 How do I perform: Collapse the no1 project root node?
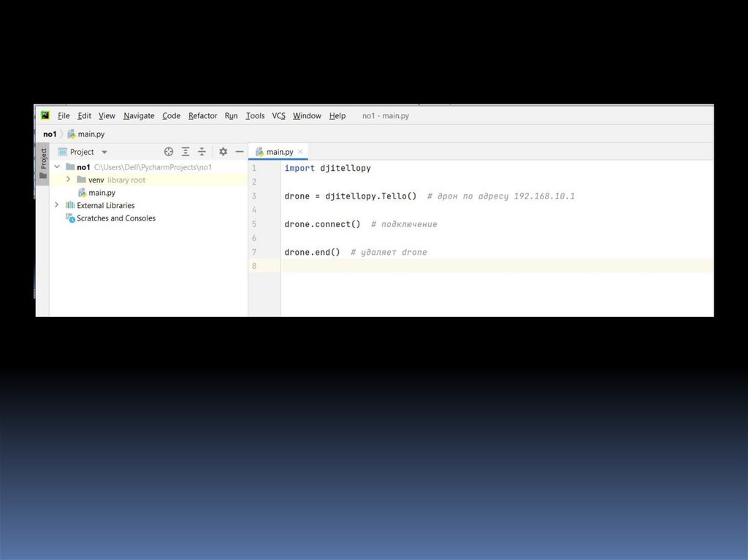pos(57,166)
